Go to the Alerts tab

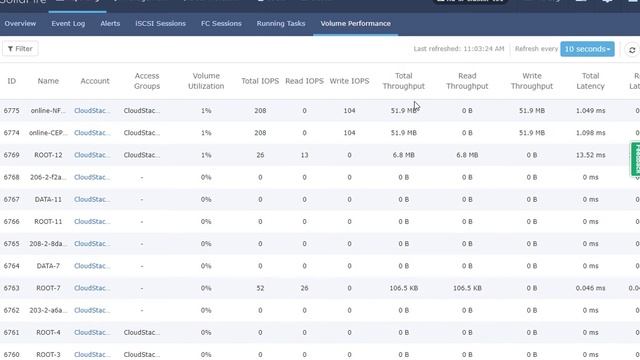(x=110, y=24)
